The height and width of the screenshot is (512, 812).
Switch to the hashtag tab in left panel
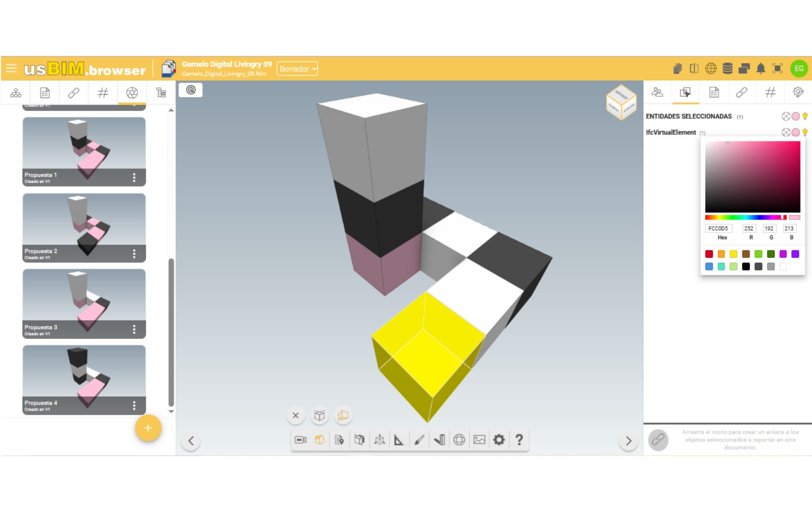(x=103, y=92)
